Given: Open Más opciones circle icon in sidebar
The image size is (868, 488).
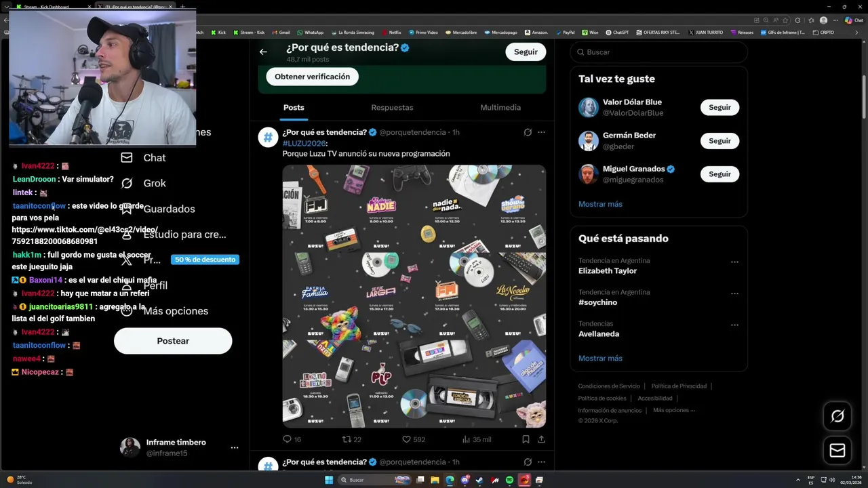Looking at the screenshot, I should (x=127, y=311).
